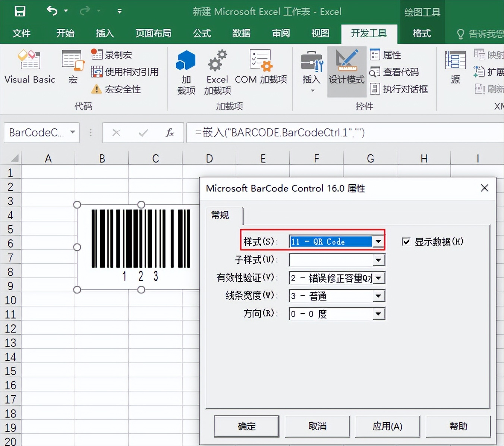Open the Undo history dropdown arrow
The height and width of the screenshot is (446, 504).
[66, 11]
